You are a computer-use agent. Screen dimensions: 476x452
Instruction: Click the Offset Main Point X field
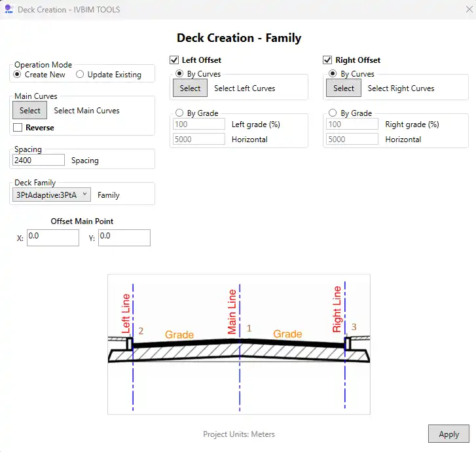pyautogui.click(x=53, y=237)
